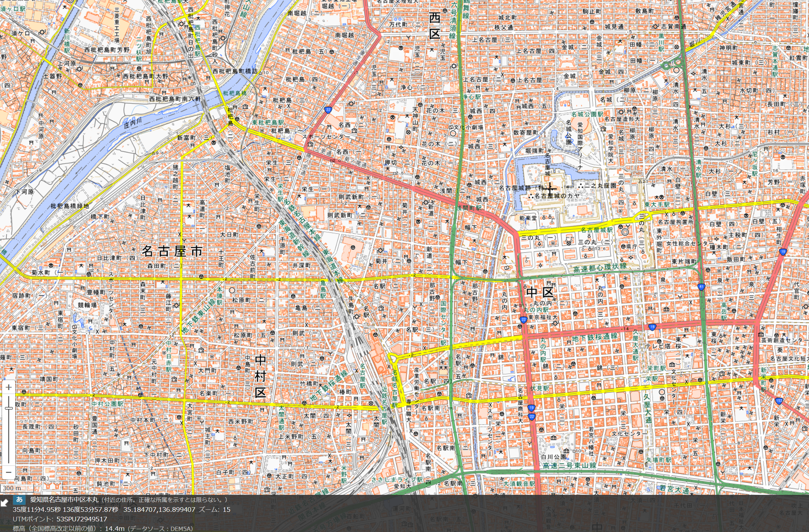Collapse the info panel with diagonal arrow
The image size is (809, 532).
tap(4, 503)
